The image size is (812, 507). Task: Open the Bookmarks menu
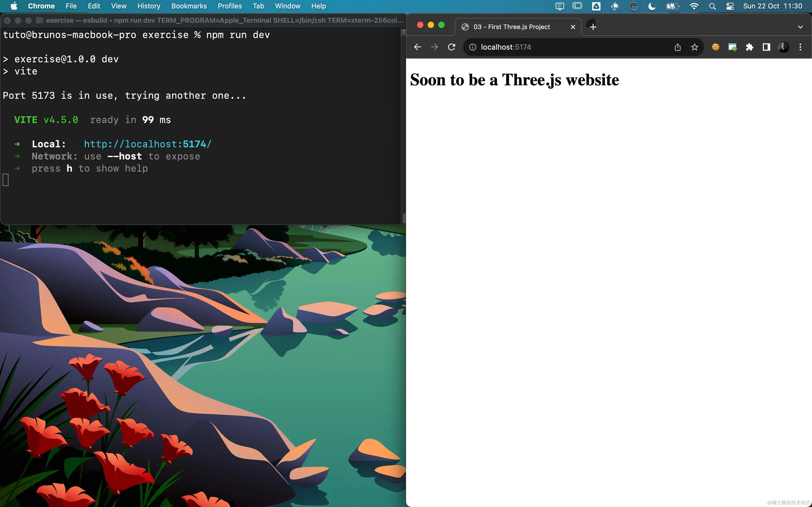coord(189,6)
